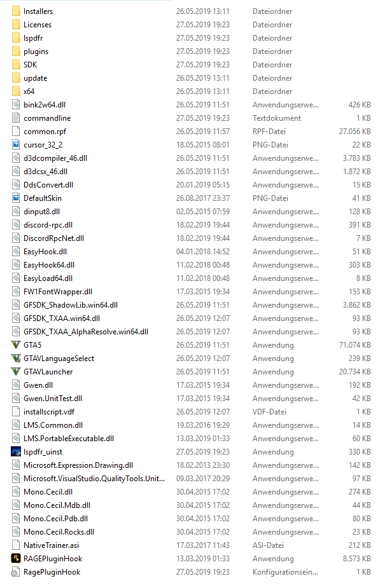Click the VDF-Datei type of installscript.vdf
383x588 pixels.
pyautogui.click(x=269, y=412)
